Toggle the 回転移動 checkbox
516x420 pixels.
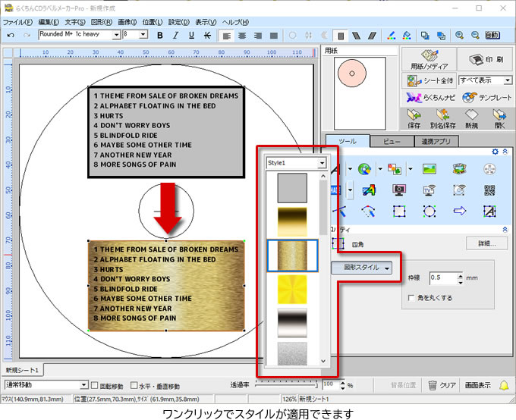[95, 385]
